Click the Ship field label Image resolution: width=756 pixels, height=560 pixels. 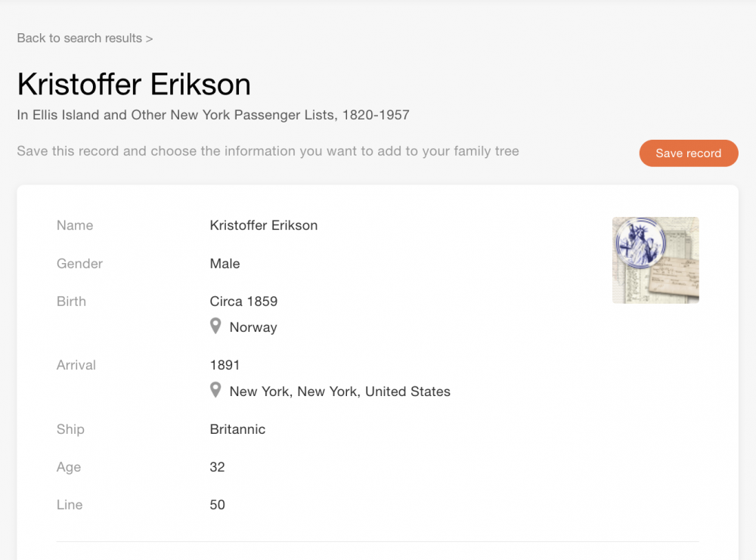click(70, 429)
